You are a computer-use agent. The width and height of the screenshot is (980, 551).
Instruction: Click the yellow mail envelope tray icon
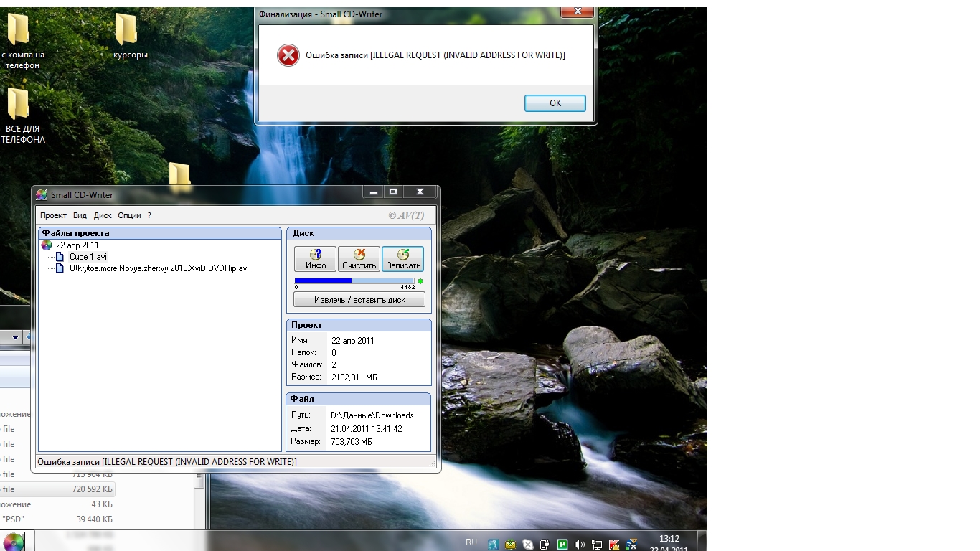click(510, 545)
